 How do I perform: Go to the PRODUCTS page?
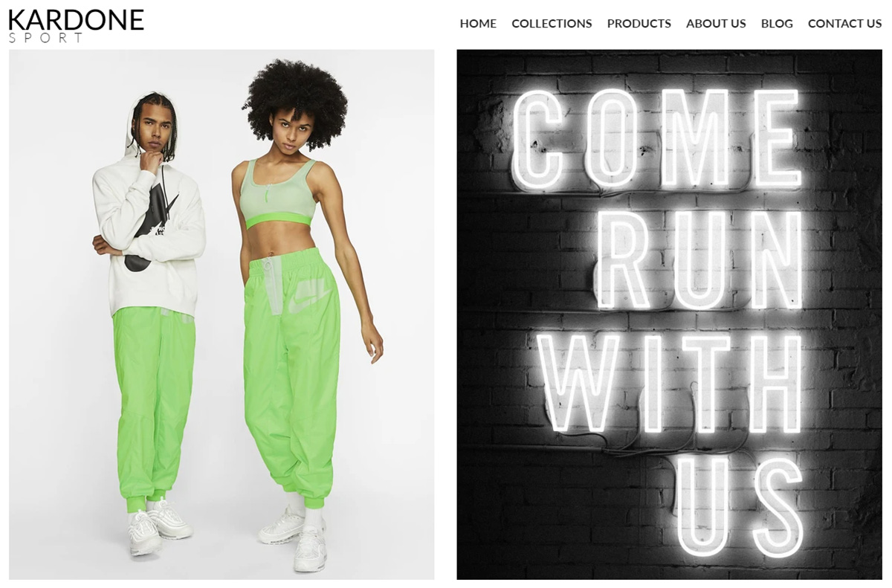pos(639,24)
